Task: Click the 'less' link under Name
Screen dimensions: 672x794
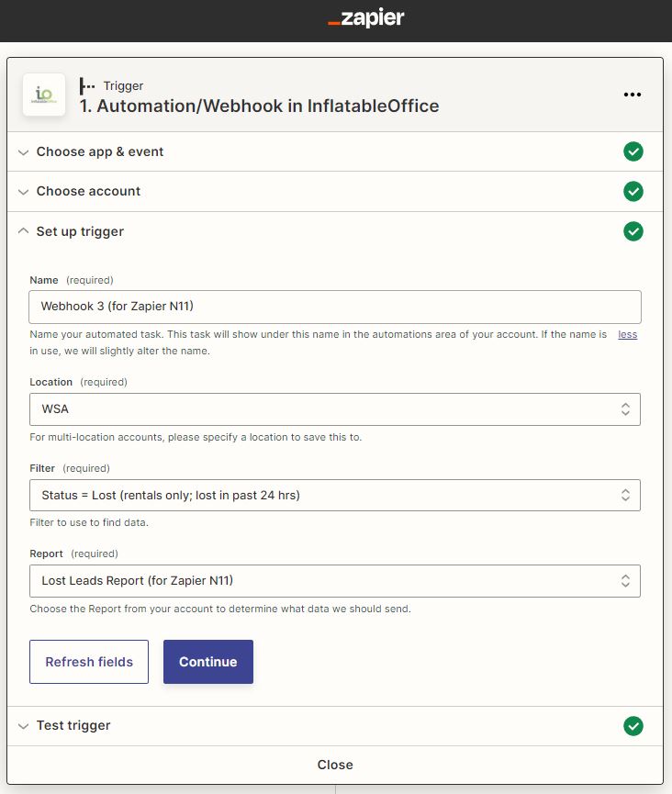Action: pos(627,335)
